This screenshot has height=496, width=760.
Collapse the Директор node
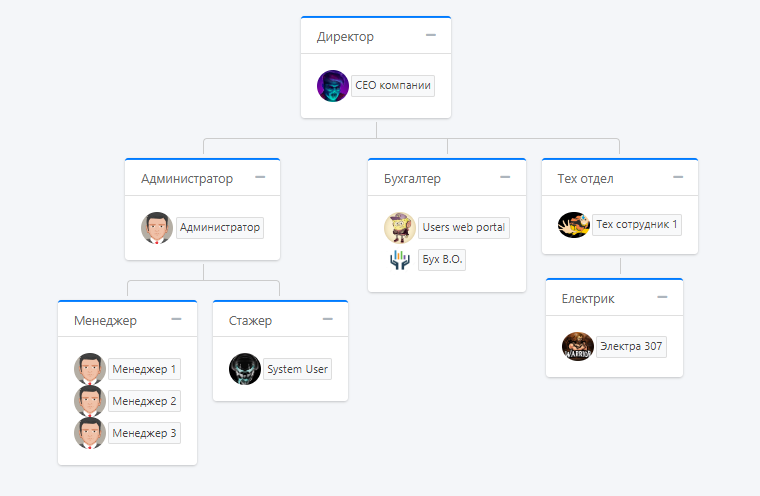click(431, 35)
